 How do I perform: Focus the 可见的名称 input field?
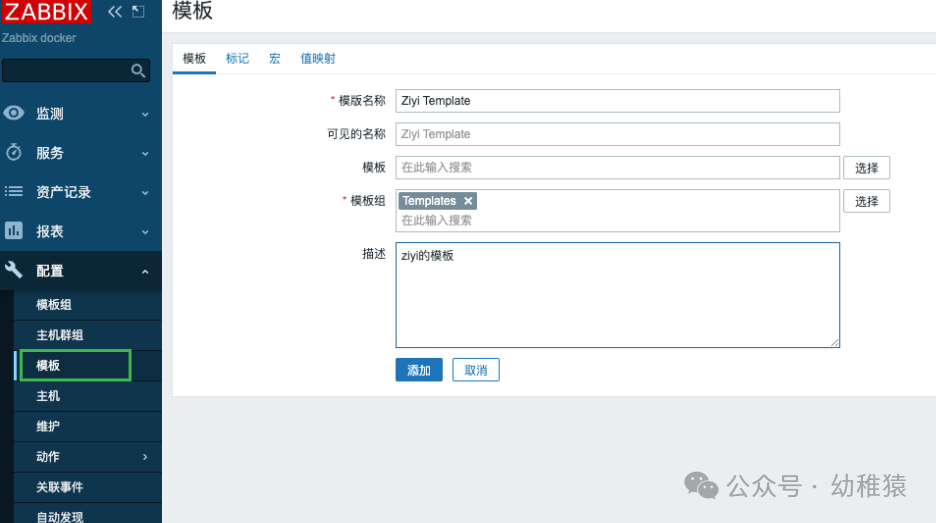(x=617, y=134)
